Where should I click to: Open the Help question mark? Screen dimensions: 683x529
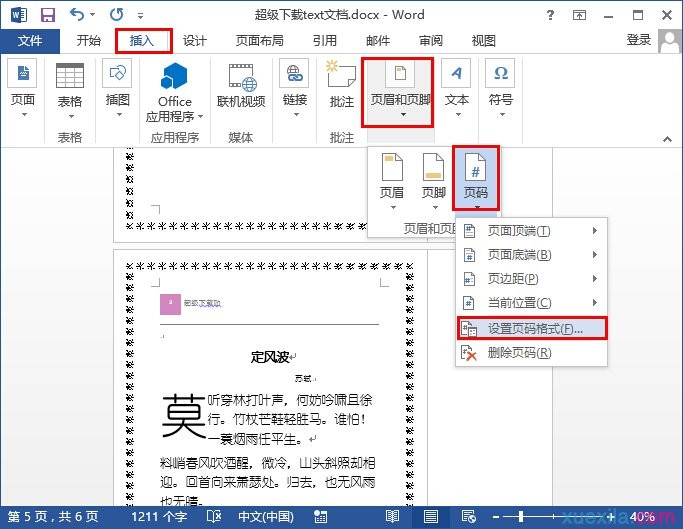(550, 16)
